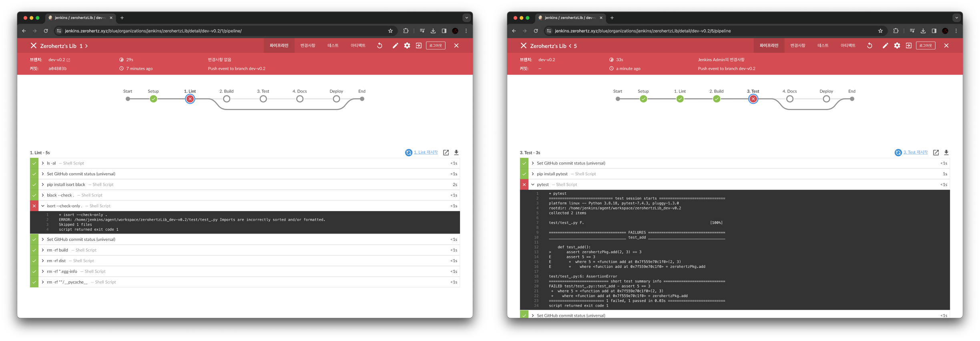Image resolution: width=980 pixels, height=341 pixels.
Task: Go to next run arrow beside build 1
Action: [x=86, y=46]
